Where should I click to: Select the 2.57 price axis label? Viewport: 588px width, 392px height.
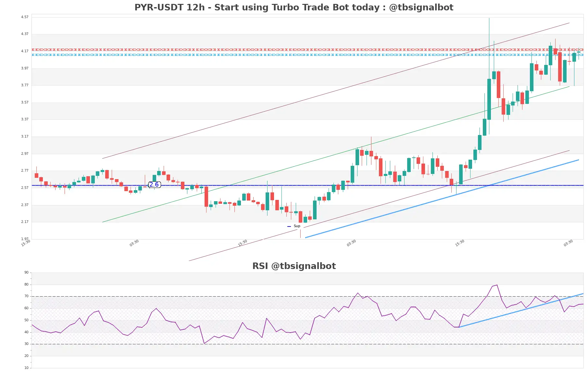tap(25, 188)
